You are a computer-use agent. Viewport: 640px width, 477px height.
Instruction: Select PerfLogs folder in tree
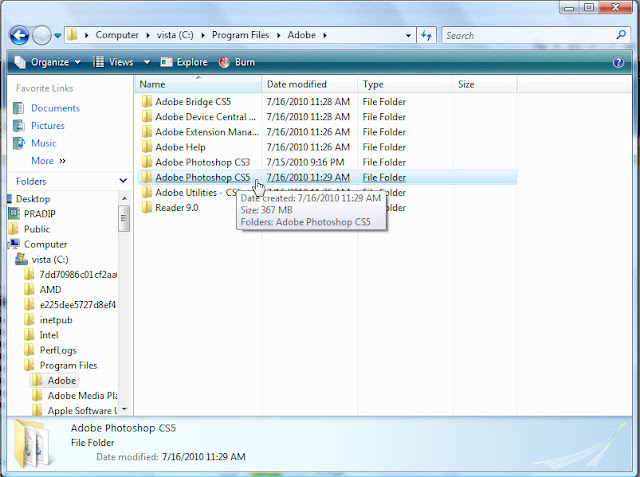pos(58,350)
